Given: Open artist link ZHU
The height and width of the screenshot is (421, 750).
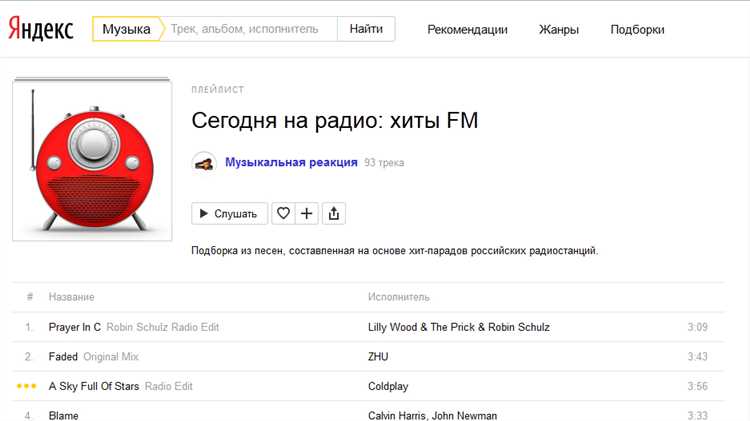Looking at the screenshot, I should 378,357.
